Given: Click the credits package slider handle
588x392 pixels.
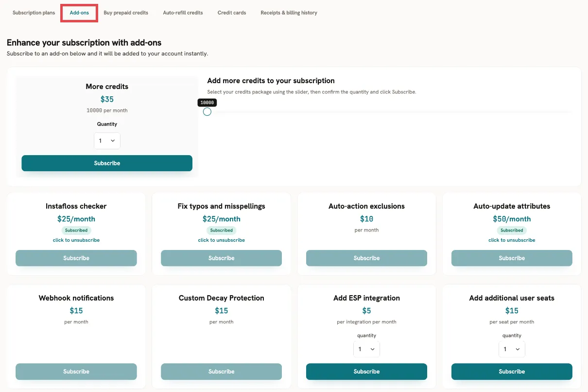Looking at the screenshot, I should point(207,112).
